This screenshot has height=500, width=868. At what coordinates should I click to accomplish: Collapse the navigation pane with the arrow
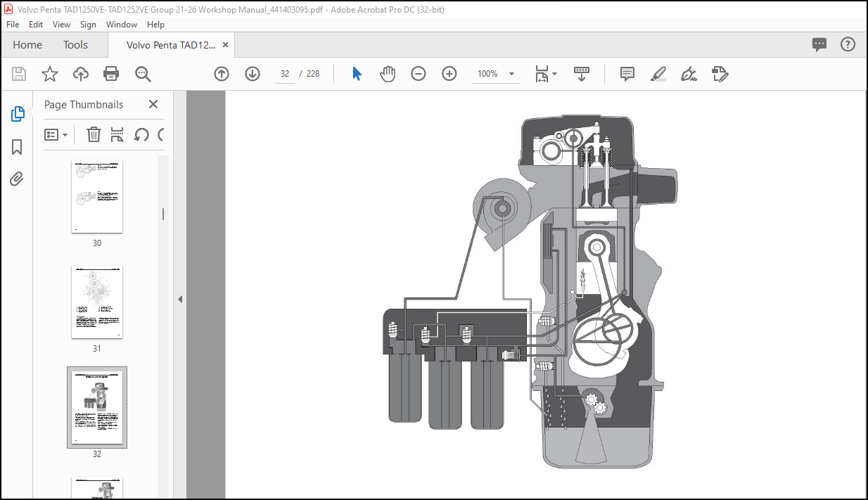(x=179, y=299)
